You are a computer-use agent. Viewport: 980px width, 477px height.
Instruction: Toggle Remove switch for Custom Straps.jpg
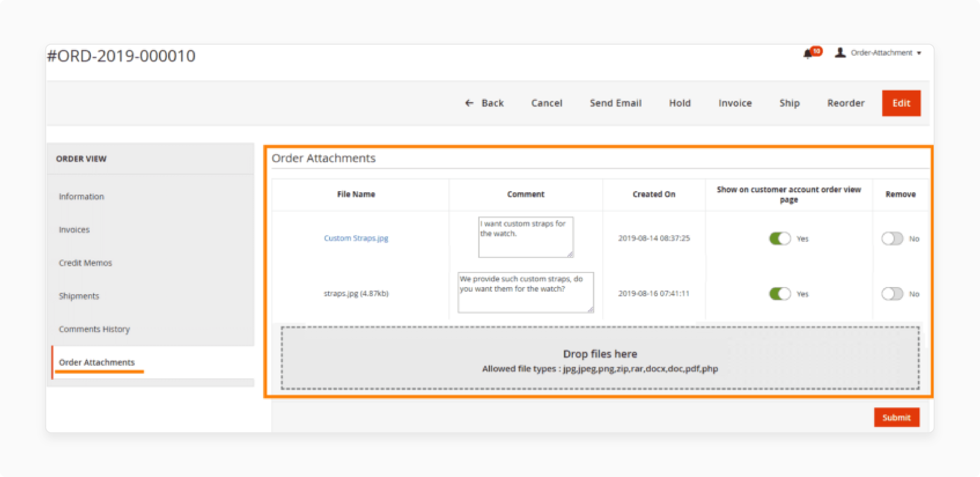click(x=892, y=238)
